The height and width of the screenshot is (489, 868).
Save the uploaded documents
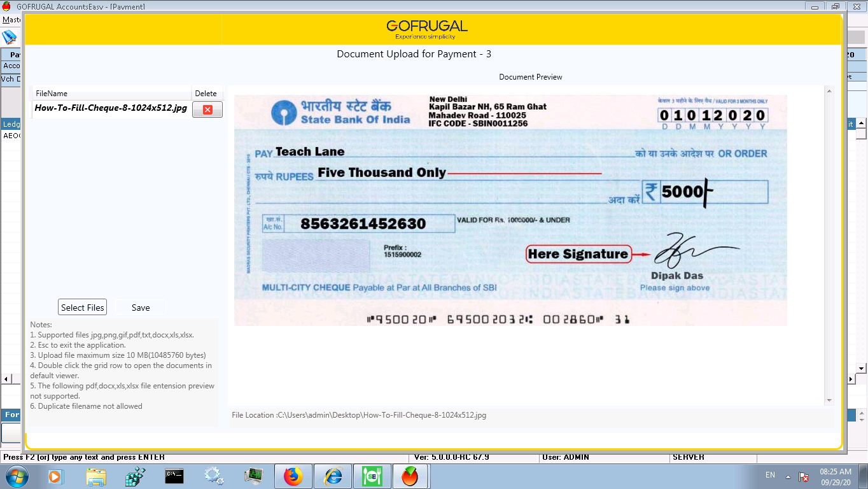(x=141, y=308)
